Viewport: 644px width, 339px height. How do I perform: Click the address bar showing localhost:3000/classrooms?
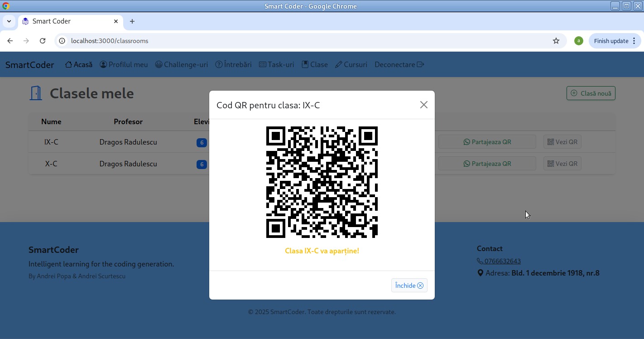310,41
